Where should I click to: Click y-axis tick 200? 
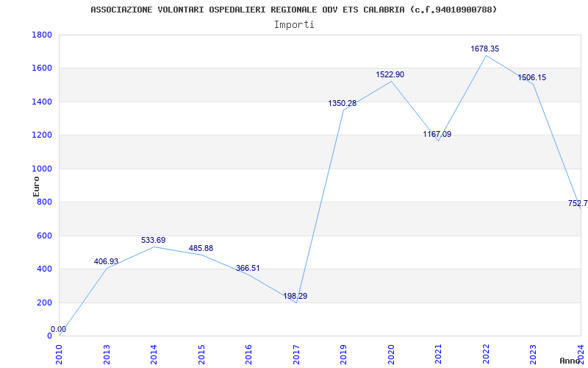tap(44, 302)
